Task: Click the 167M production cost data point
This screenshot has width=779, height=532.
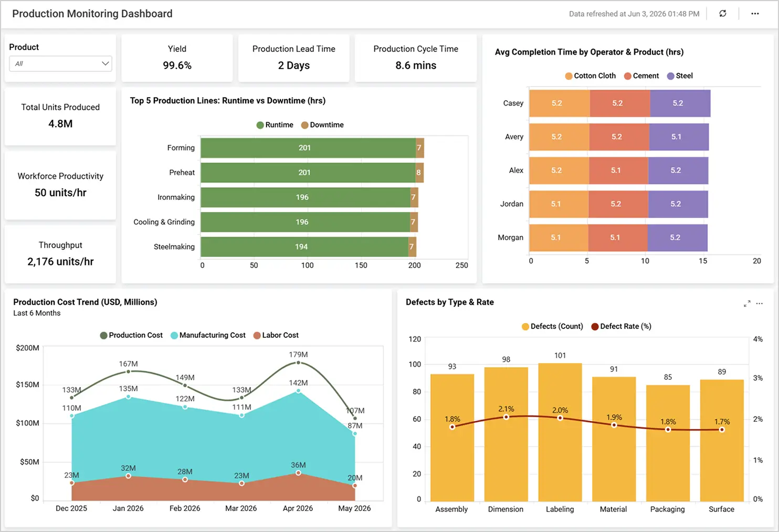Action: pos(129,371)
